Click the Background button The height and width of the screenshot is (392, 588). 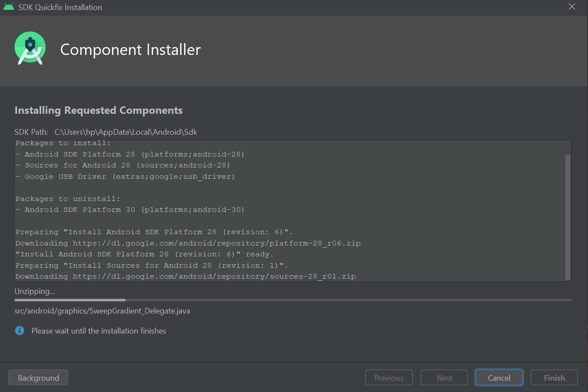click(38, 378)
